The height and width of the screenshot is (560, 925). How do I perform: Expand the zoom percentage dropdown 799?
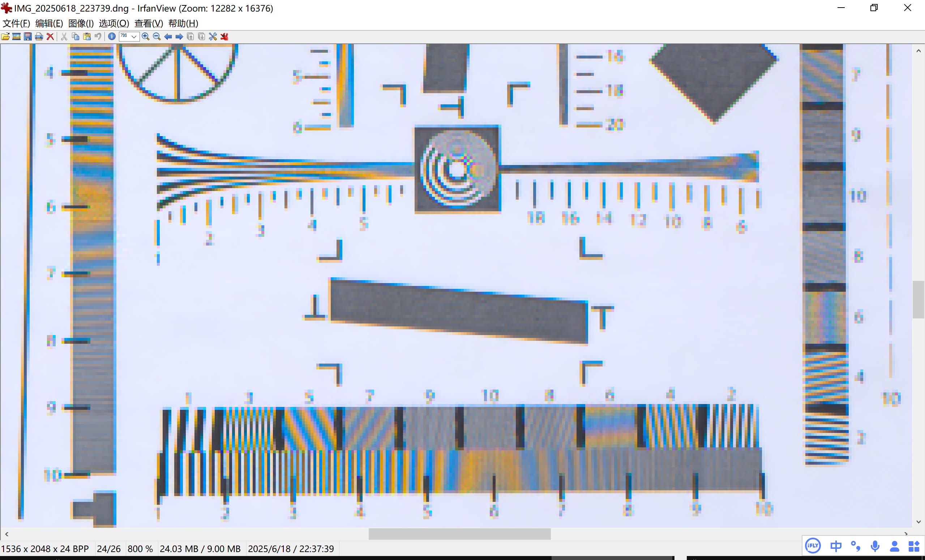click(134, 36)
